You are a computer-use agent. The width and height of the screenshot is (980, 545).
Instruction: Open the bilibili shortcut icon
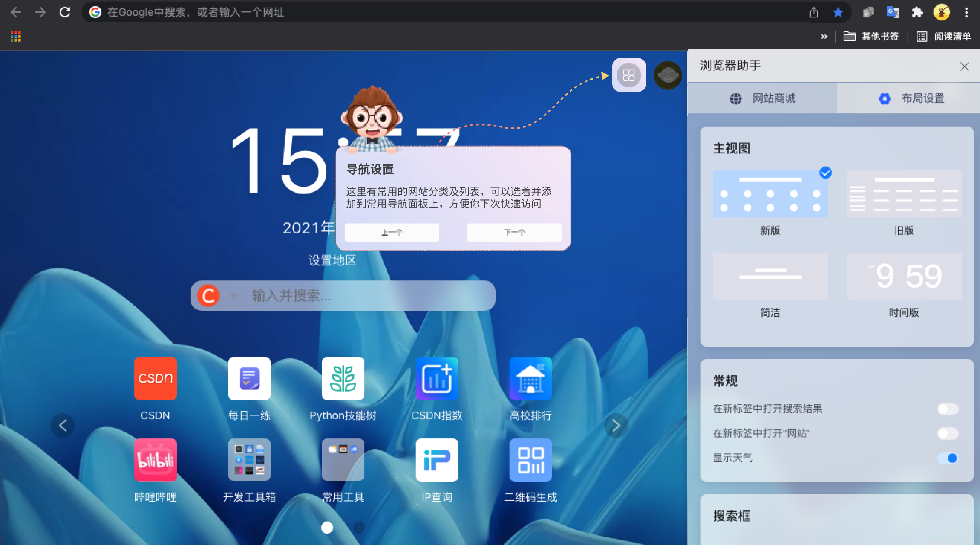click(155, 459)
